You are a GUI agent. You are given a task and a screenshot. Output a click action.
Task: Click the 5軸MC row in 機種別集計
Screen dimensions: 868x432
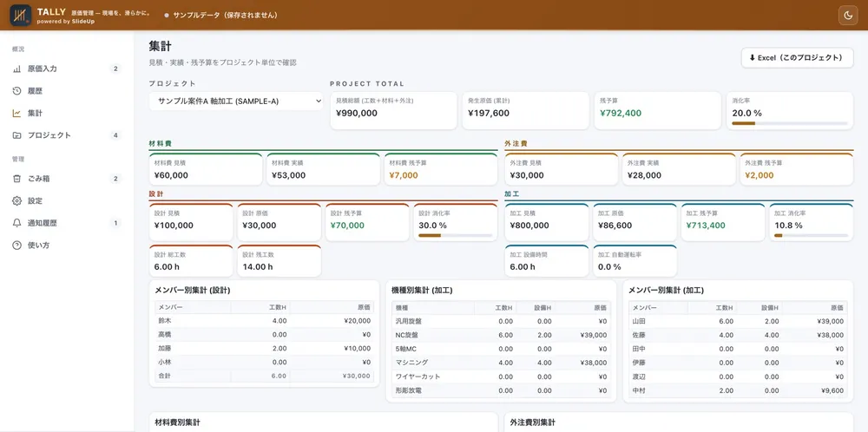tap(501, 349)
